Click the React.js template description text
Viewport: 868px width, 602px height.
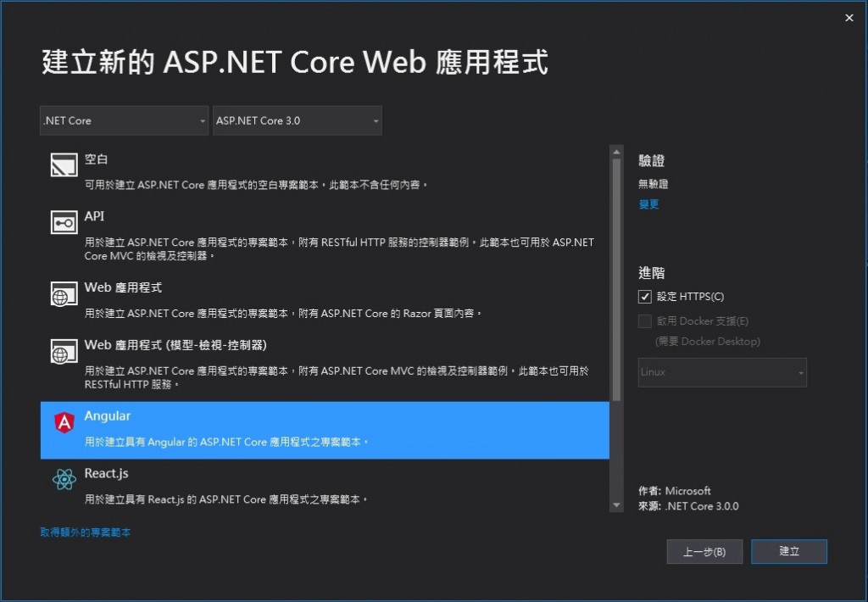225,499
